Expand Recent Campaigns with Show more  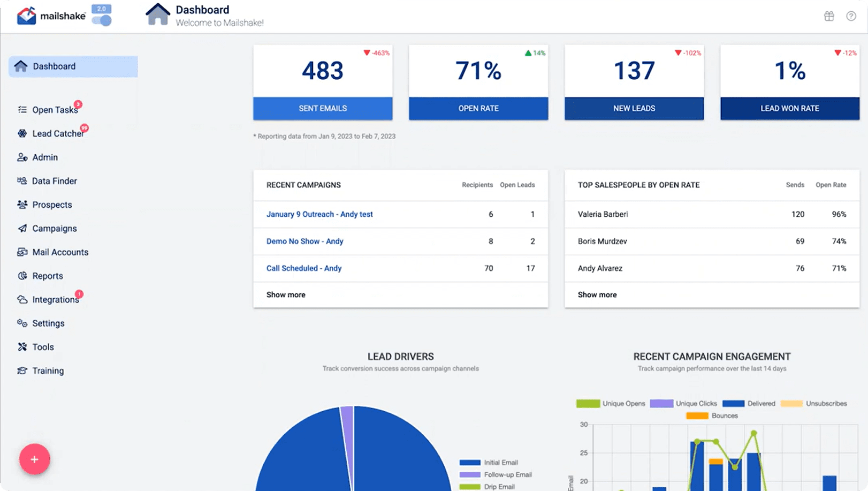pyautogui.click(x=286, y=295)
